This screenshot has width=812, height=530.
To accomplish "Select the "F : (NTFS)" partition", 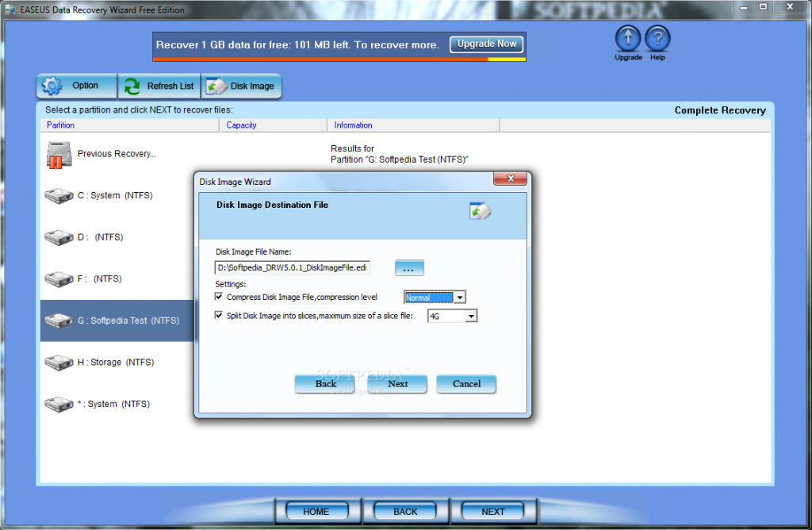I will point(100,278).
